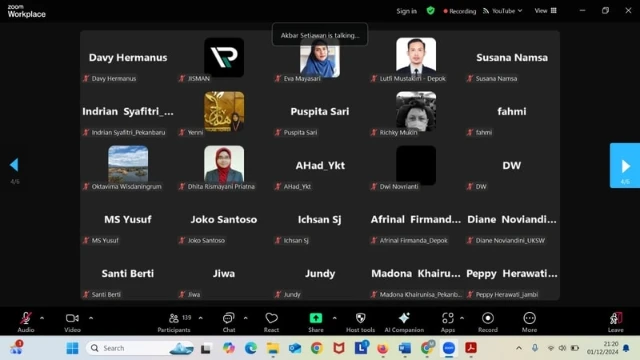The width and height of the screenshot is (640, 360).
Task: Expand the video options arrow
Action: tap(91, 318)
